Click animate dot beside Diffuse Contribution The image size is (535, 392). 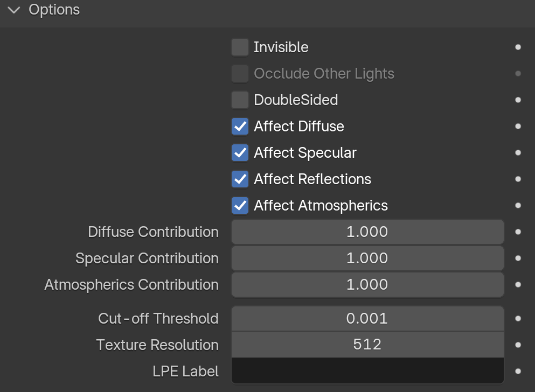pyautogui.click(x=518, y=232)
